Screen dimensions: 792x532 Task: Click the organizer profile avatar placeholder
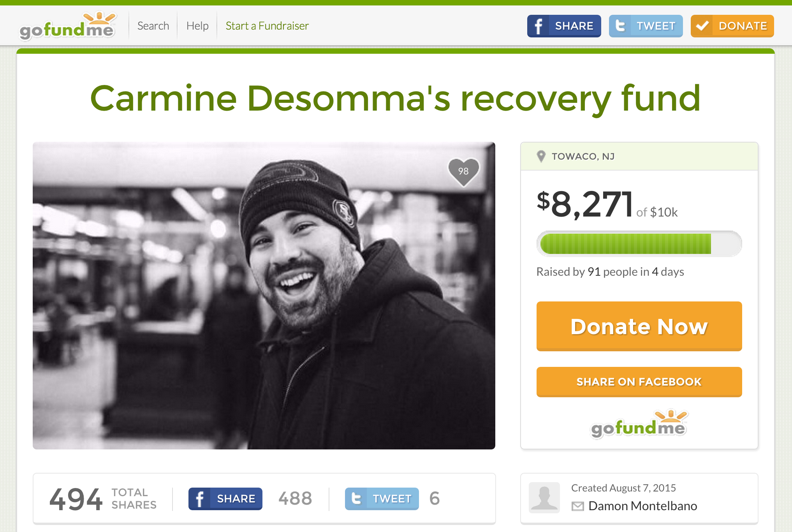tap(544, 498)
